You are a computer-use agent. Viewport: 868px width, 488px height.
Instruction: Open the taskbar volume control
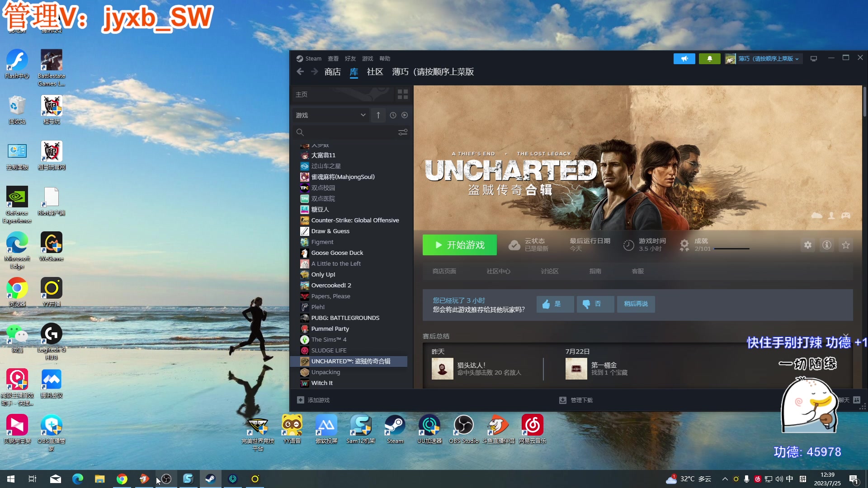pos(779,479)
